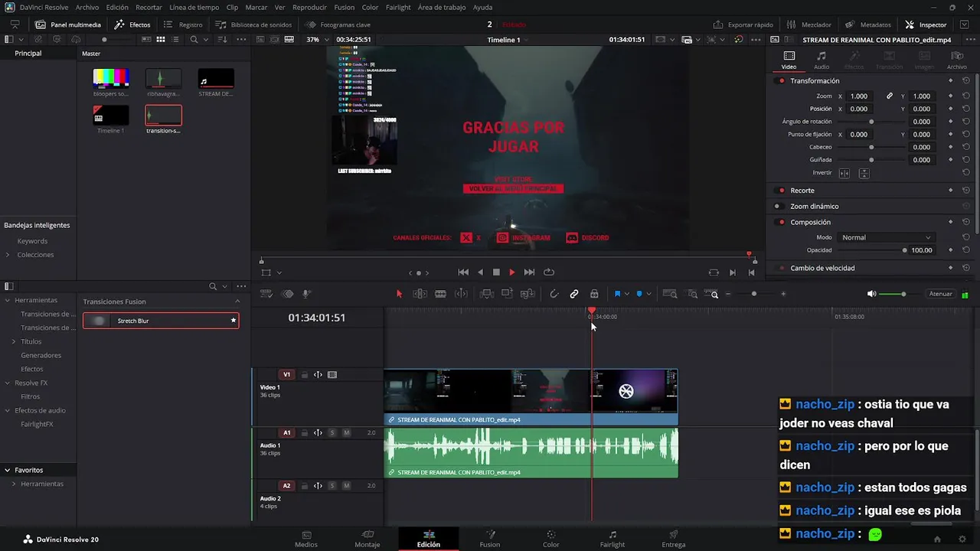
Task: Toggle loop playback icon
Action: pos(549,272)
